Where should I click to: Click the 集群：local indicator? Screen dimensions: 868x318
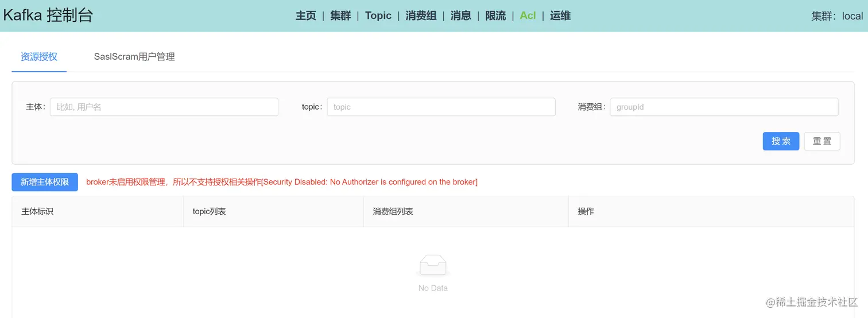[837, 16]
